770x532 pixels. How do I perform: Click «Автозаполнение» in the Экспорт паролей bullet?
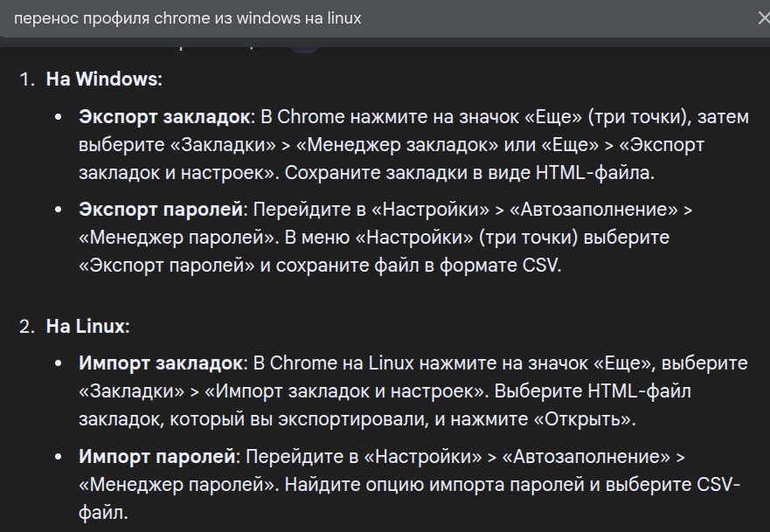[587, 210]
